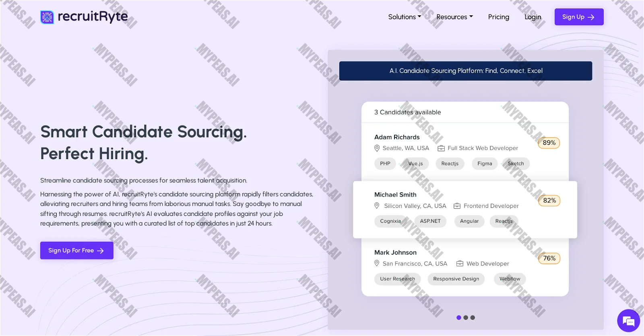Image resolution: width=644 pixels, height=336 pixels.
Task: Select the second carousel dot
Action: click(466, 317)
